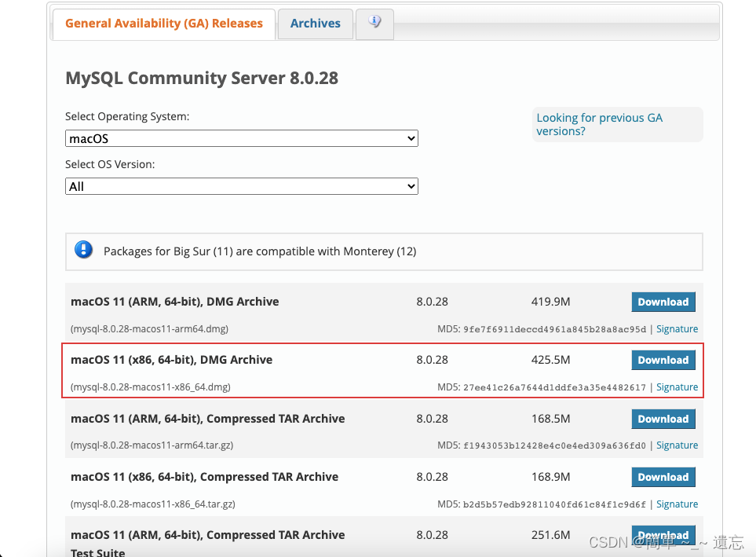Select the text "macOS 11 (ARM, 64-bit), DMG Archive"

[174, 302]
